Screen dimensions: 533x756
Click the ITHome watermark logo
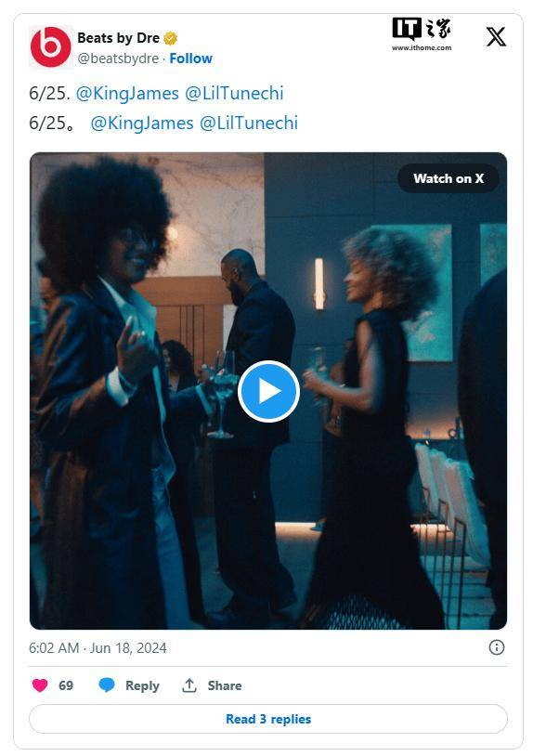click(422, 34)
